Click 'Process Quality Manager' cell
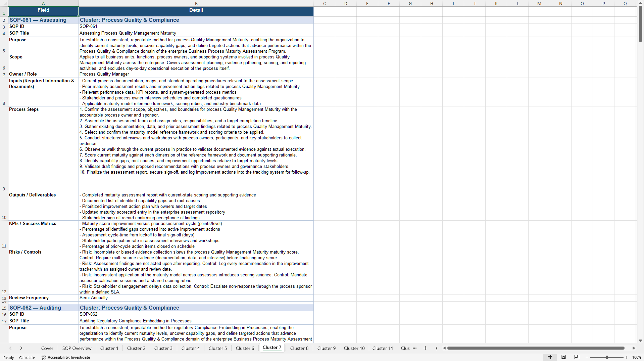The image size is (644, 361). pos(196,74)
